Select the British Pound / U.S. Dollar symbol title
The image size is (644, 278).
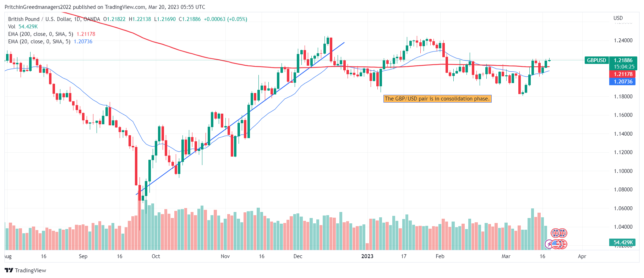(54, 19)
